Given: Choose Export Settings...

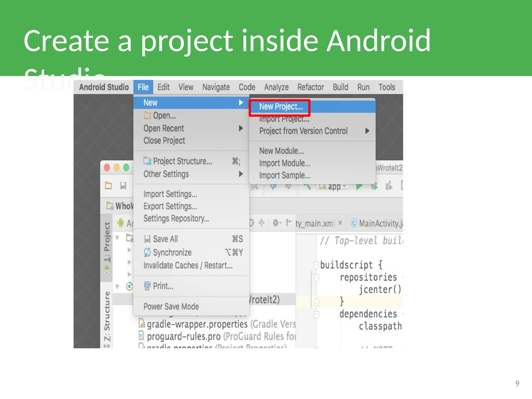Looking at the screenshot, I should pyautogui.click(x=191, y=206).
